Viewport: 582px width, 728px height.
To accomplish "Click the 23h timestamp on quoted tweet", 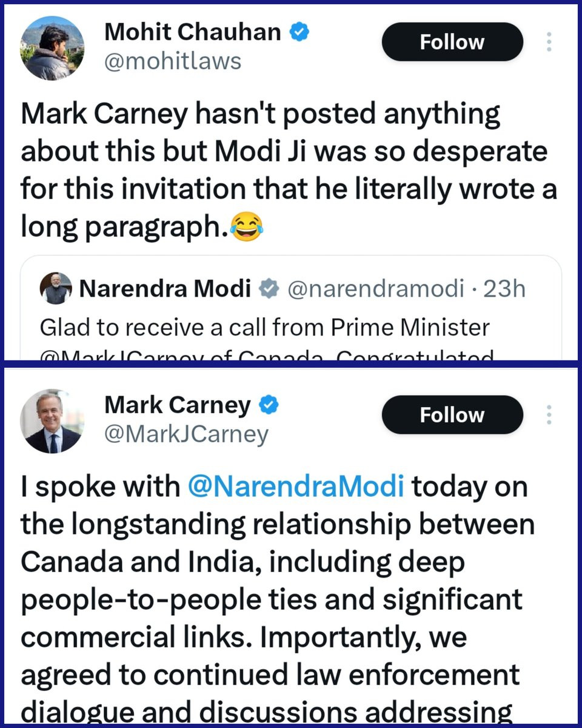I will pos(504,289).
